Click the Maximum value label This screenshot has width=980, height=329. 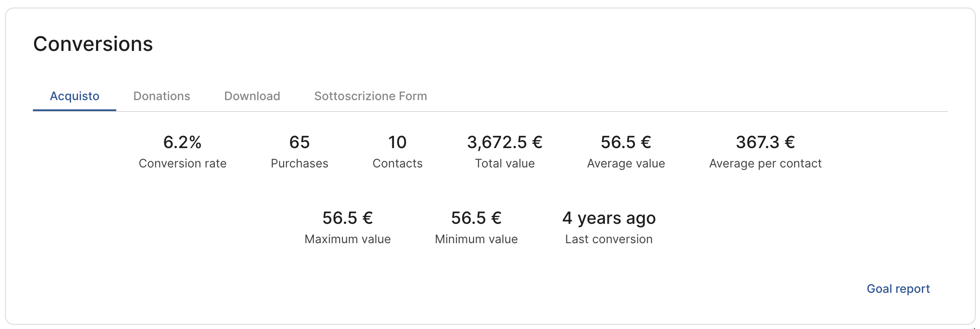(348, 239)
